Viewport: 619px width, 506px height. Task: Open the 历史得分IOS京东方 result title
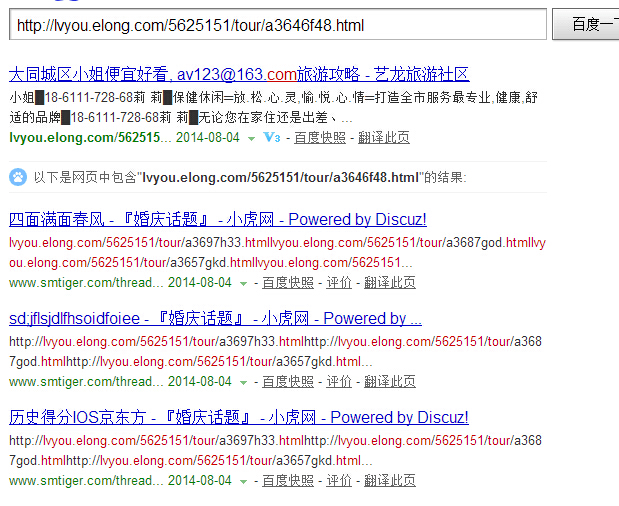point(239,418)
